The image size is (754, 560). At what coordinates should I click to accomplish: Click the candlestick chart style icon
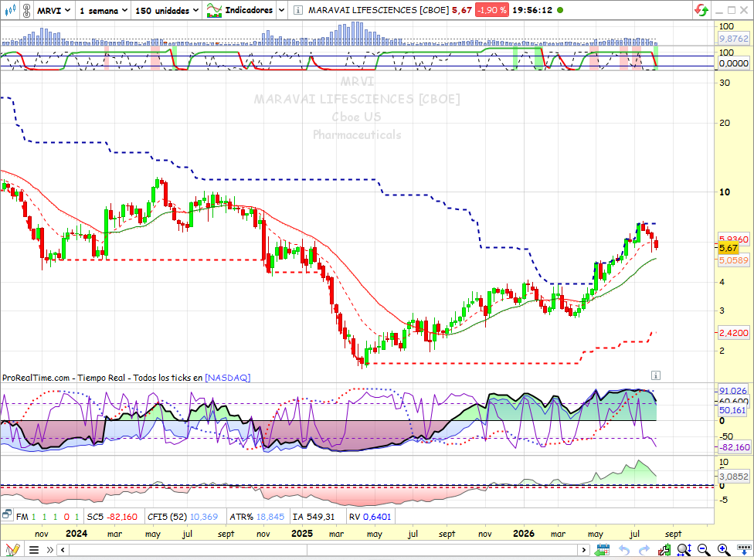pyautogui.click(x=9, y=9)
